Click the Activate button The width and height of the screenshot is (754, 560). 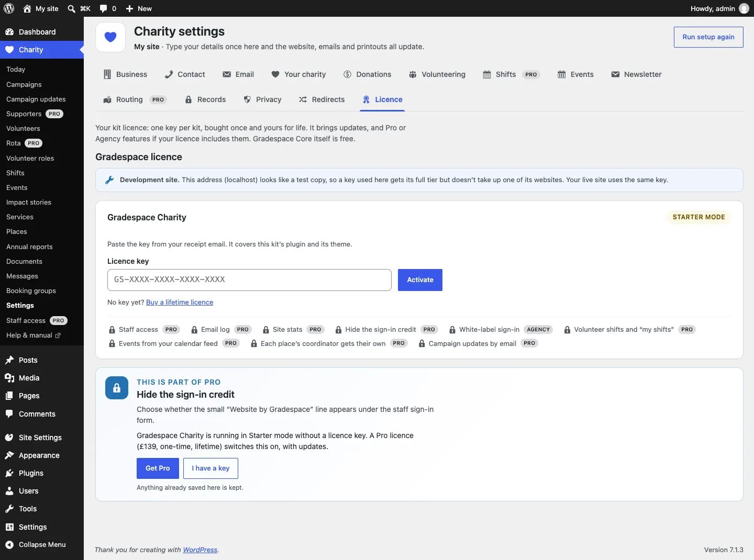(420, 280)
